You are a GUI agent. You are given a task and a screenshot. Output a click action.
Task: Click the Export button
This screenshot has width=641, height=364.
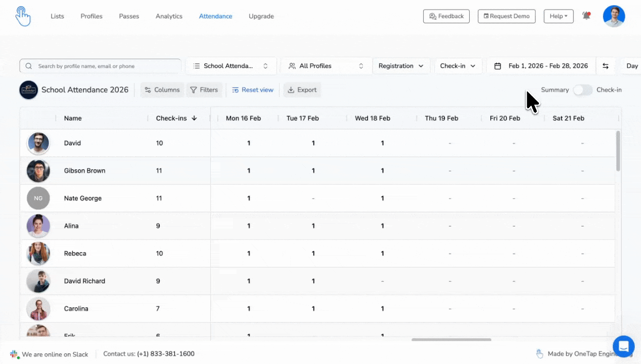click(x=302, y=90)
